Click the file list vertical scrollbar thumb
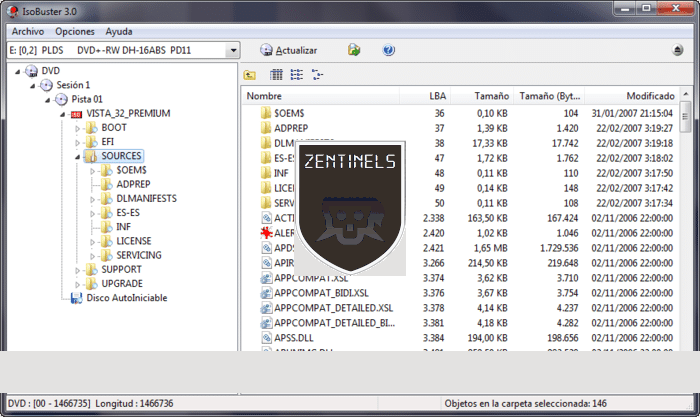 pyautogui.click(x=685, y=117)
